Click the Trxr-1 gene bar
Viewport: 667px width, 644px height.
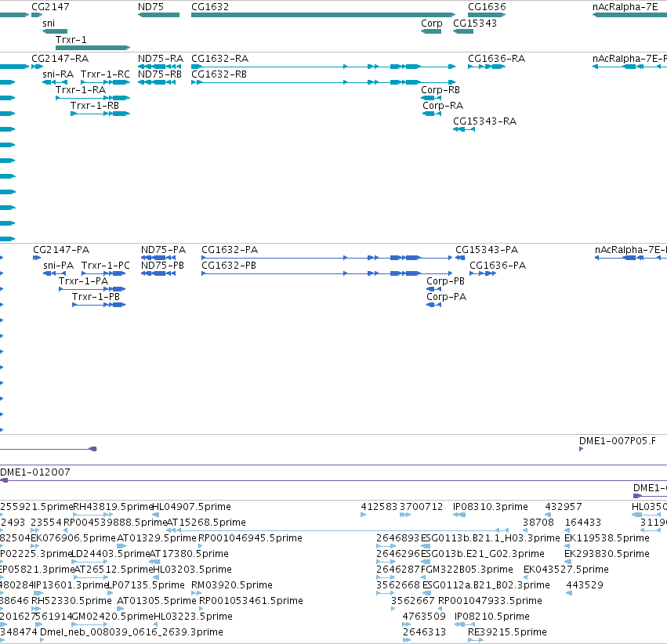92,48
